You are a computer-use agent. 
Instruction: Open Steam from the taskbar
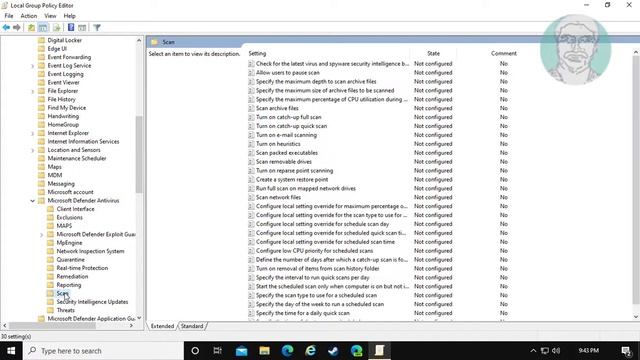tap(333, 351)
